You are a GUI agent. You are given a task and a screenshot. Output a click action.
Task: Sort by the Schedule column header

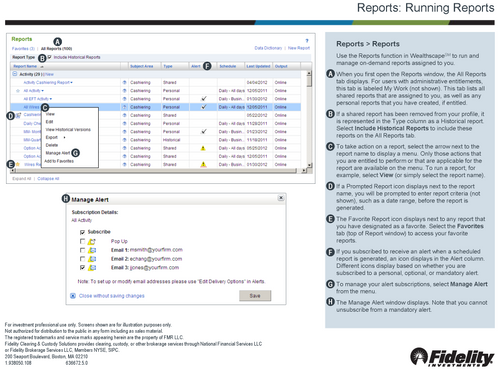228,66
